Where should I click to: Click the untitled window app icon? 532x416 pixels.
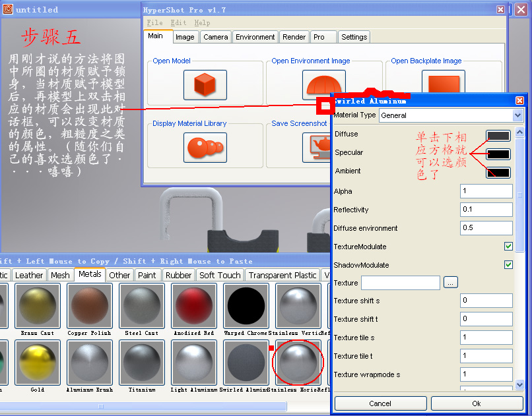(x=7, y=9)
